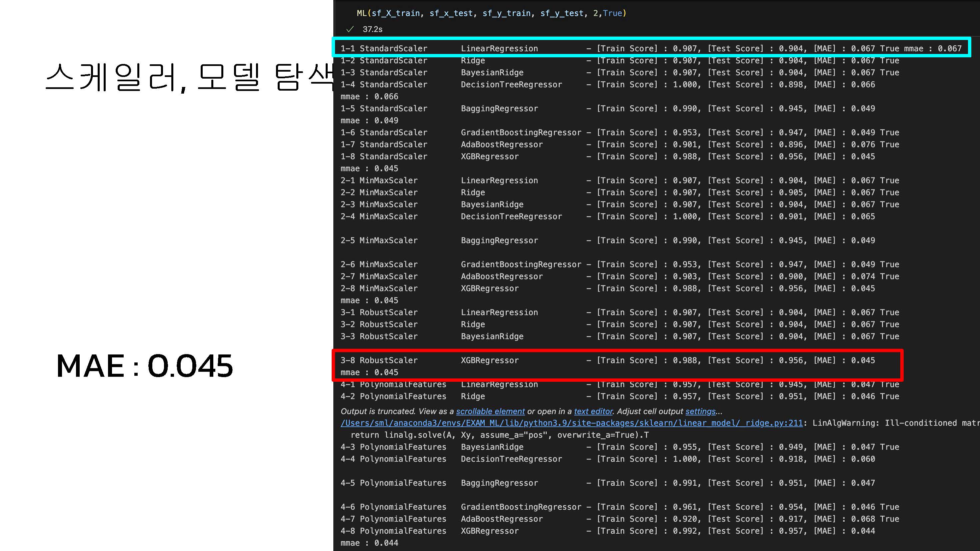The image size is (980, 551).
Task: Click the 4-8 PolynomialFeatures XGBRegressor output line
Action: click(x=607, y=531)
